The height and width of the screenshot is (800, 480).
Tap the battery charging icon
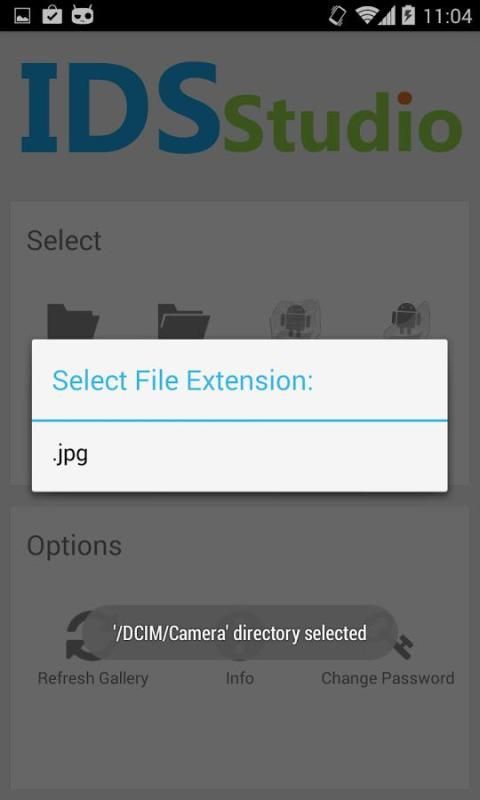tap(408, 15)
